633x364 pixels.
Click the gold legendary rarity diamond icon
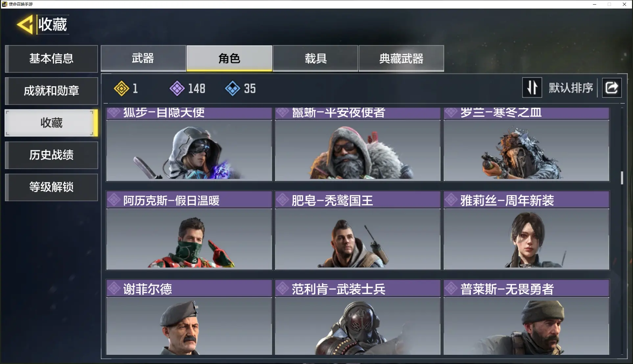pyautogui.click(x=121, y=88)
